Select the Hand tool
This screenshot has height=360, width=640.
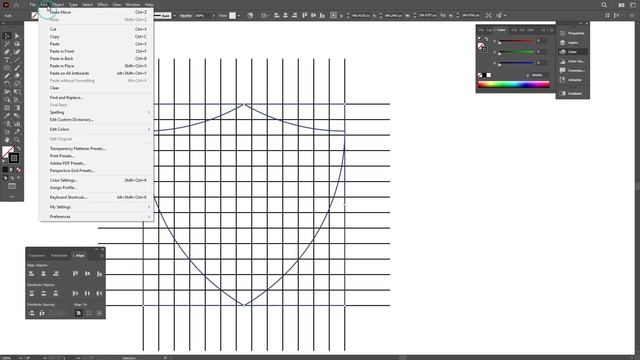7,140
